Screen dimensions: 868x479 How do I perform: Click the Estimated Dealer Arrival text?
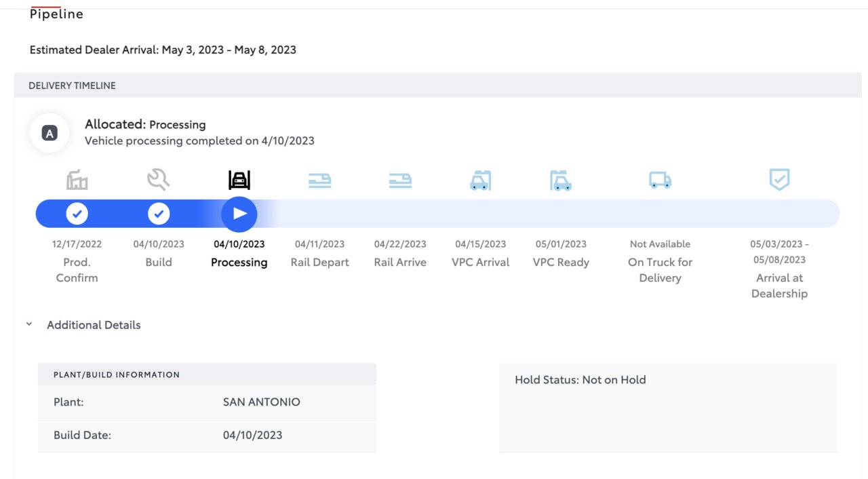163,50
